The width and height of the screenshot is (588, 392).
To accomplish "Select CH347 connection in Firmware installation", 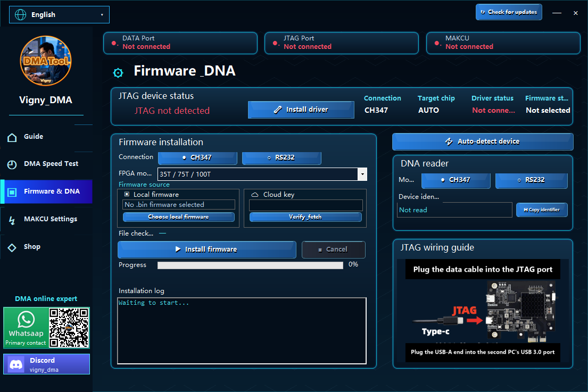I will pyautogui.click(x=197, y=158).
